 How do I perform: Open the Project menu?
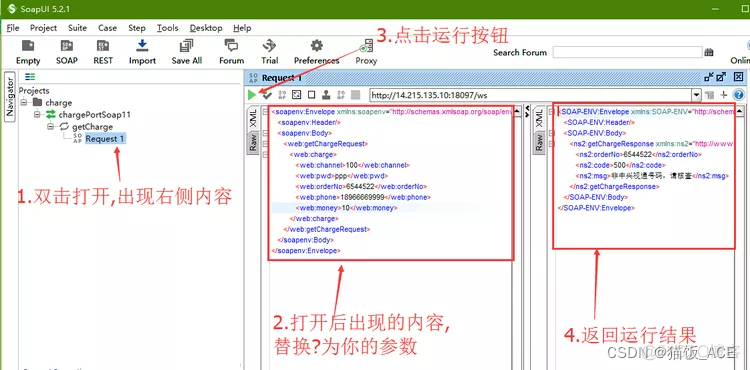44,28
